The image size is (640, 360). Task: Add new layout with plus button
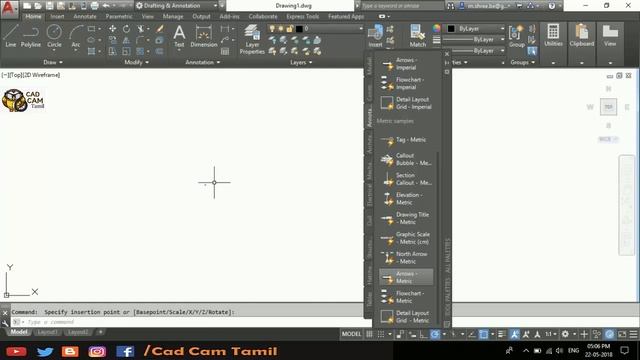(x=100, y=332)
